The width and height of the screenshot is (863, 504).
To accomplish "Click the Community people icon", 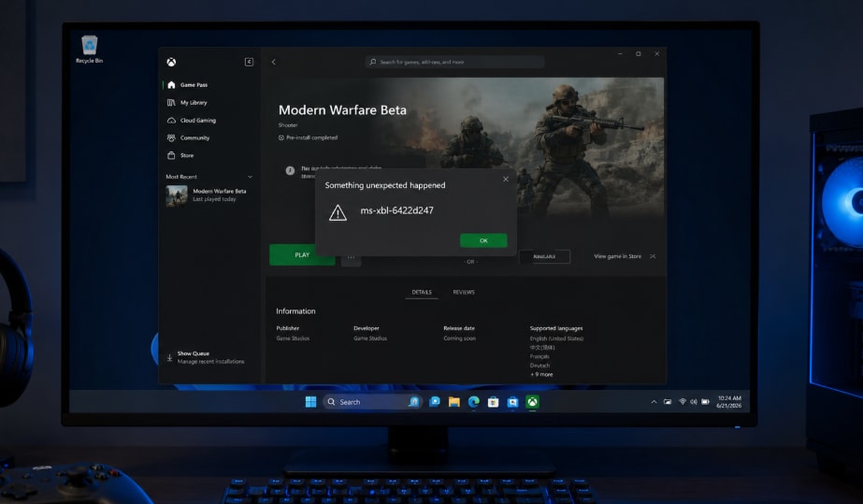I will point(171,137).
